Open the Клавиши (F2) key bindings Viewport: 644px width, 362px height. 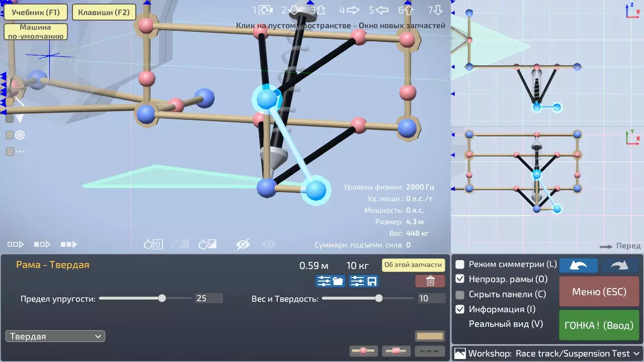point(104,12)
